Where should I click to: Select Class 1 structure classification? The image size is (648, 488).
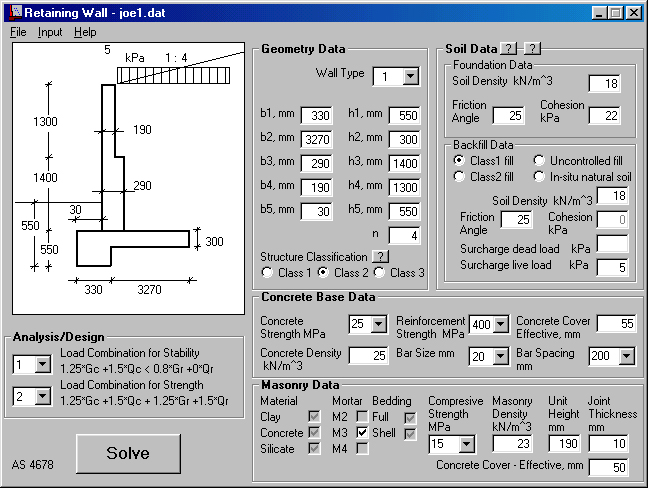[x=267, y=273]
